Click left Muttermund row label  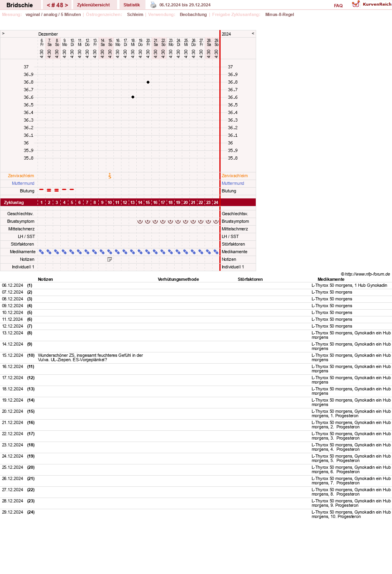point(23,183)
